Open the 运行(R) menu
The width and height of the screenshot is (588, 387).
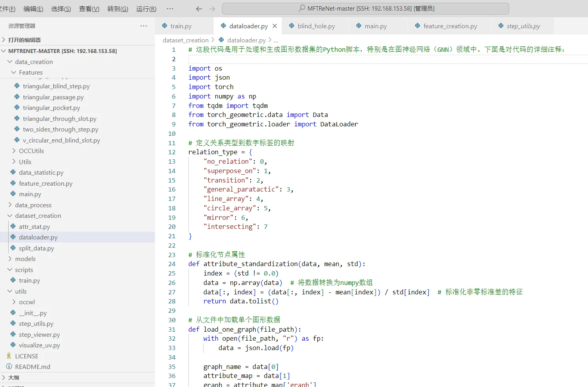pos(146,9)
